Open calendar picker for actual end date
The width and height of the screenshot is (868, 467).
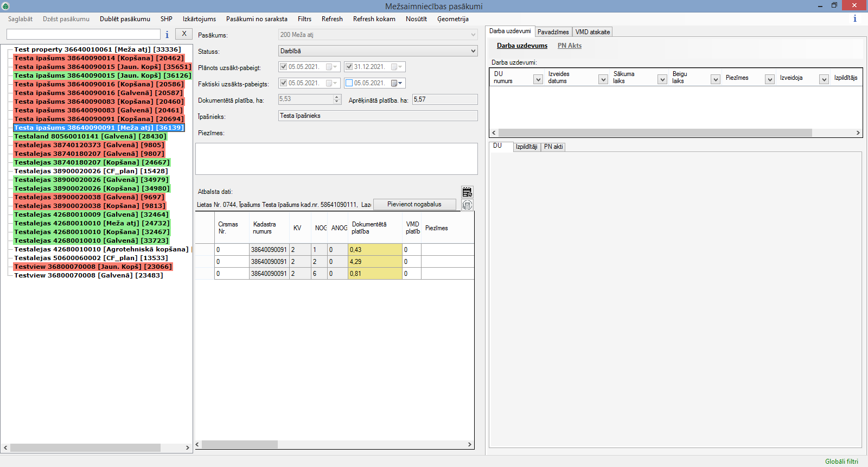[x=397, y=83]
